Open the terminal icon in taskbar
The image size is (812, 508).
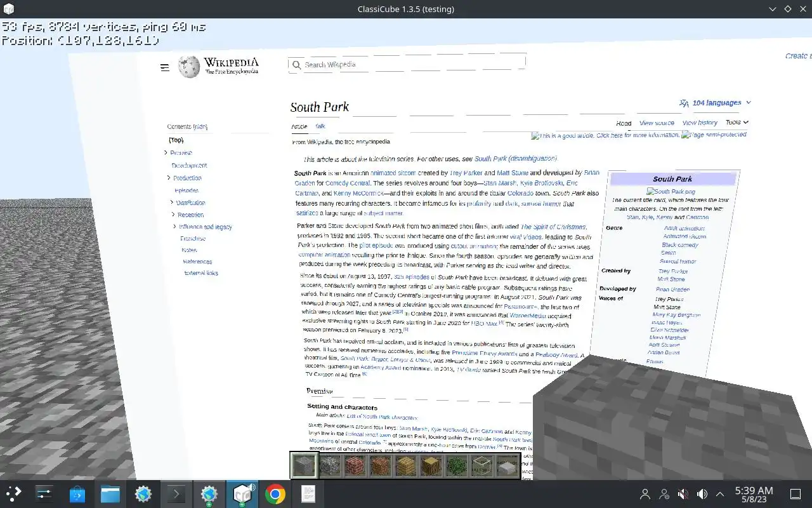point(176,493)
